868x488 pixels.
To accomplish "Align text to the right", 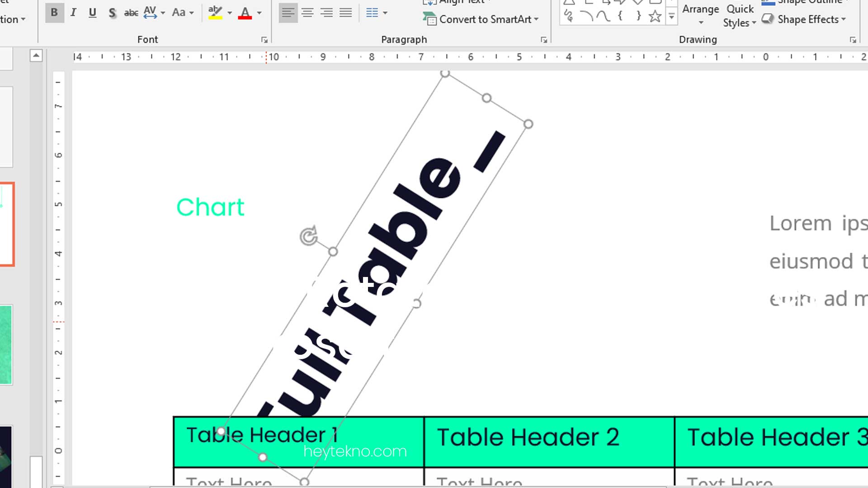I will 326,13.
